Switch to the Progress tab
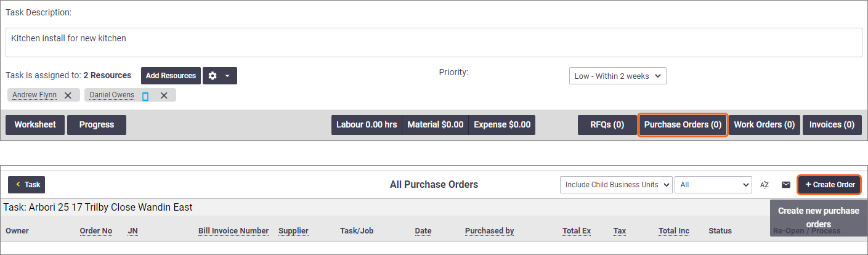 pos(97,124)
